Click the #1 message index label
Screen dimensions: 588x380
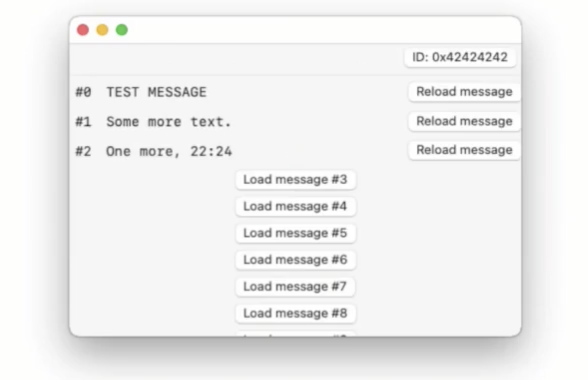[x=83, y=122]
